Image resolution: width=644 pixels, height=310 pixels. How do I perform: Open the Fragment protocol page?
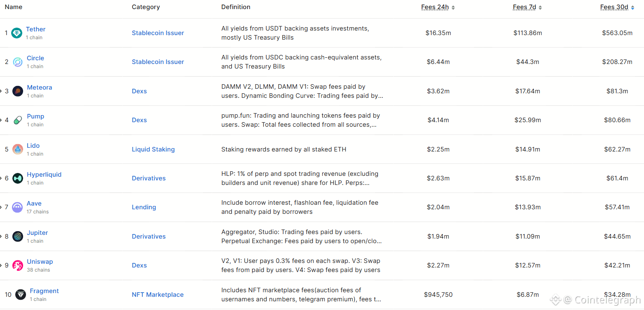pos(44,291)
